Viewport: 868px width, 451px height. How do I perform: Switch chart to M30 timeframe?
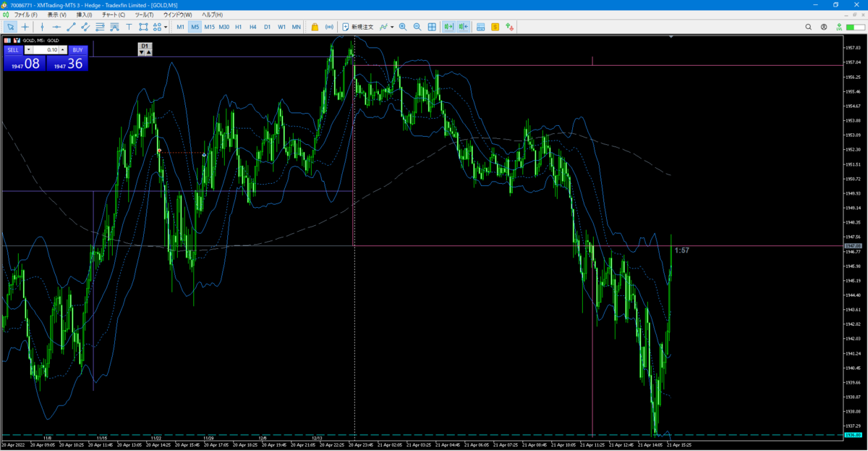pos(224,27)
